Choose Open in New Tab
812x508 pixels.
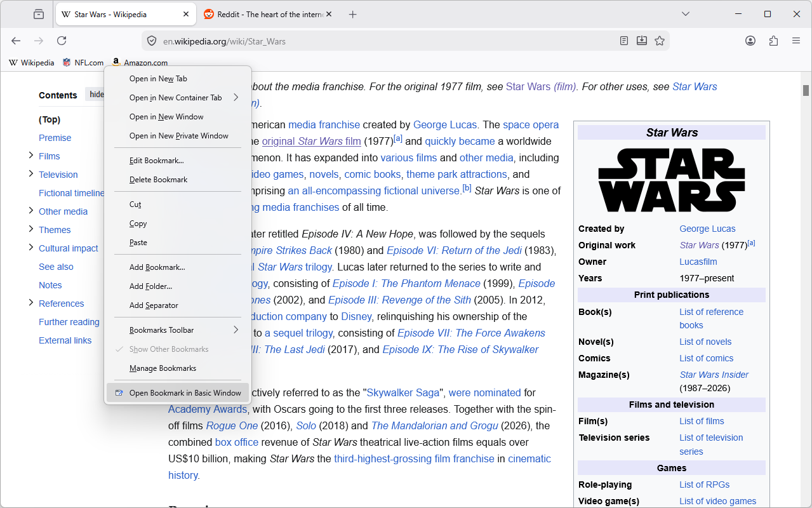tap(178, 79)
